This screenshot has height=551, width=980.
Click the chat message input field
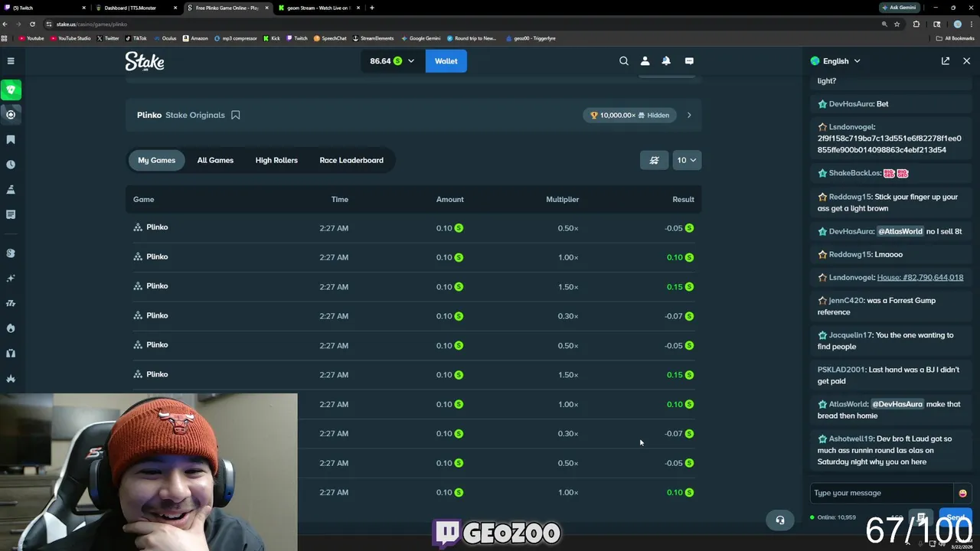pos(882,493)
